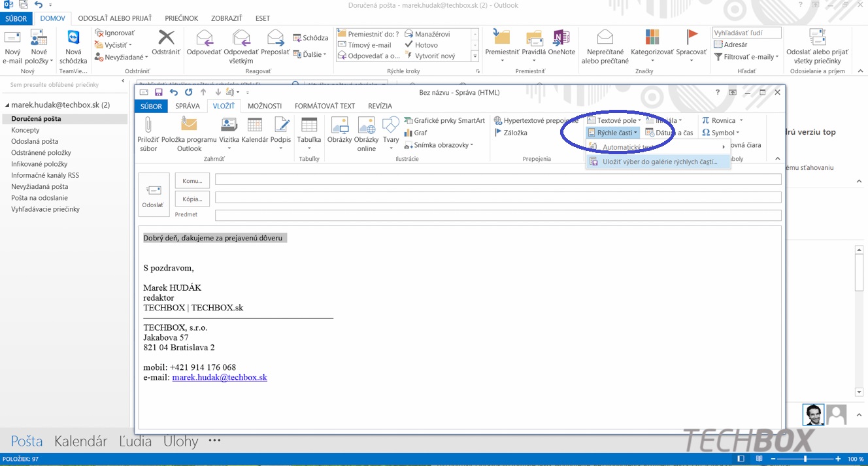The height and width of the screenshot is (466, 868).
Task: Open ODOSLAŤ ALEBO PRIJAŤ tab in Outlook
Action: 115,18
